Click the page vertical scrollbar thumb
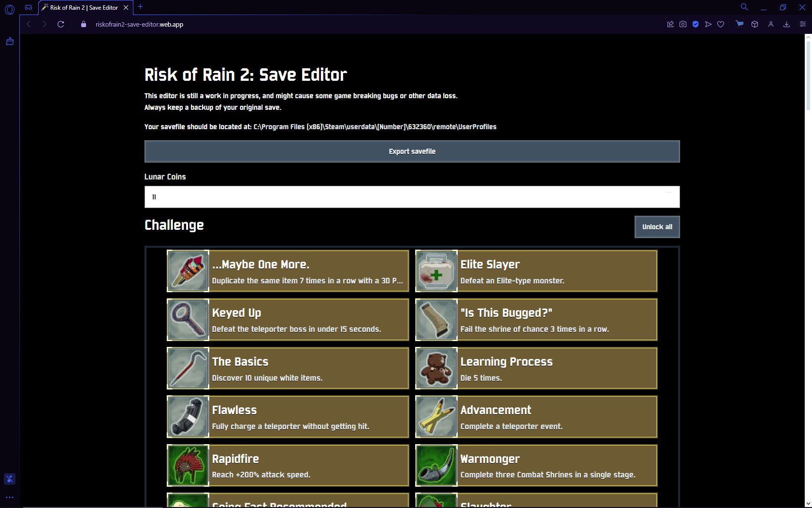Screen dimensions: 812x508 [808, 76]
